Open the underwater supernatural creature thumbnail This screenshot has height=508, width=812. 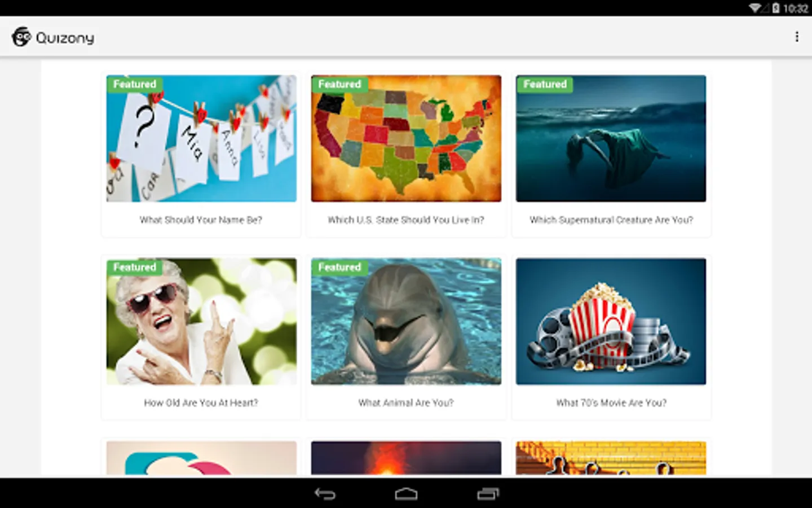point(611,138)
